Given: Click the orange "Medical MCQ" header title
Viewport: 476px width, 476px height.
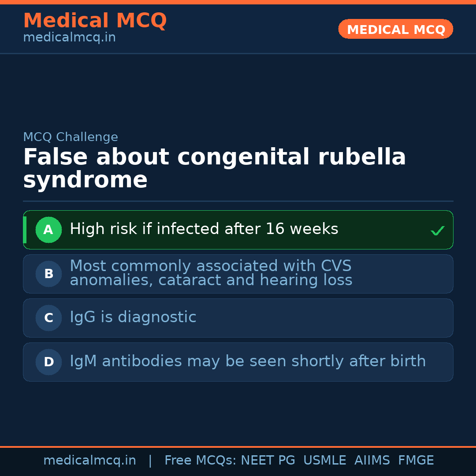Looking at the screenshot, I should point(95,21).
